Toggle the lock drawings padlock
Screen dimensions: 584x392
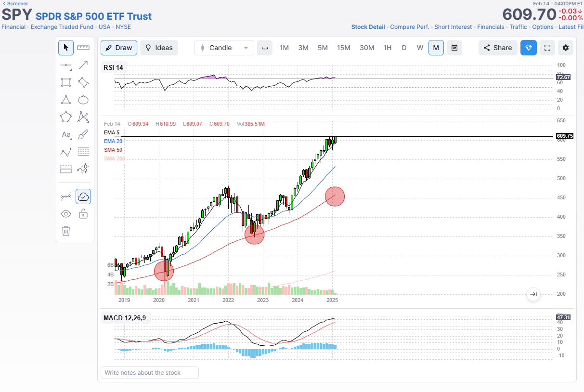click(83, 214)
